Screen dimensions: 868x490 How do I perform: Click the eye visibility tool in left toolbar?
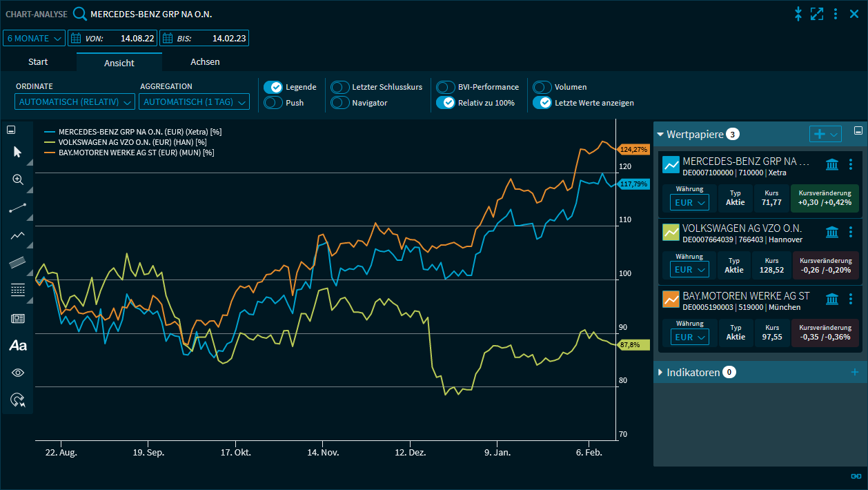tap(18, 373)
